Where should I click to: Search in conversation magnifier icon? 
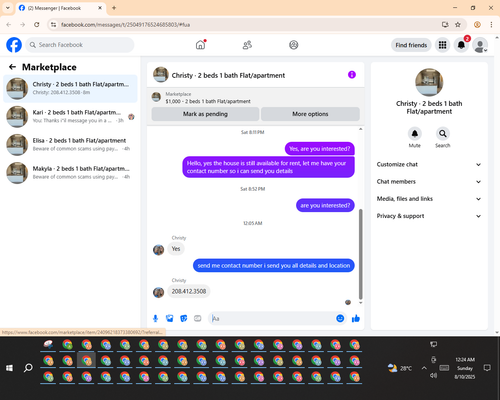pyautogui.click(x=443, y=134)
